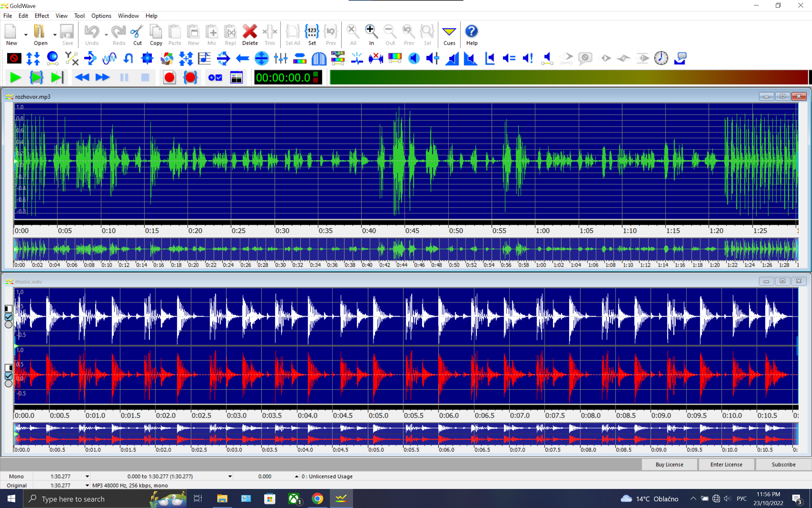
Task: Click the Reverse left-arrow effect icon
Action: pos(242,58)
